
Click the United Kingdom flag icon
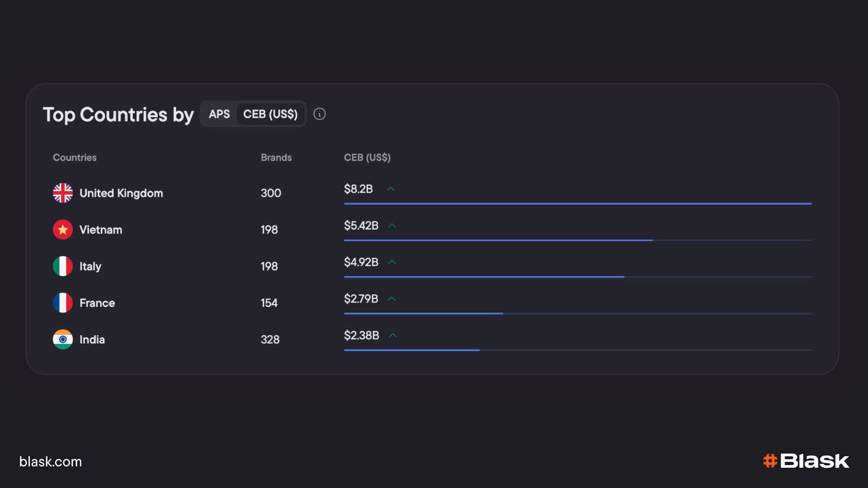[63, 193]
